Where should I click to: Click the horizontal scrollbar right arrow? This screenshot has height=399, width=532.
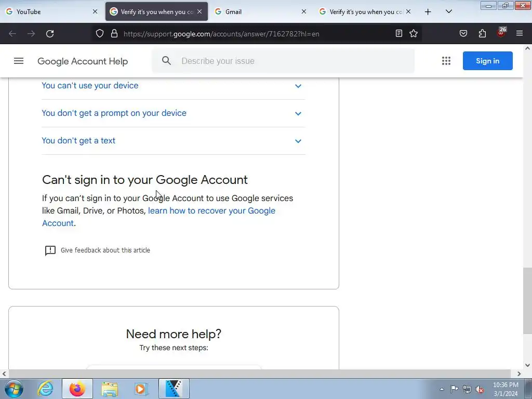pos(519,374)
